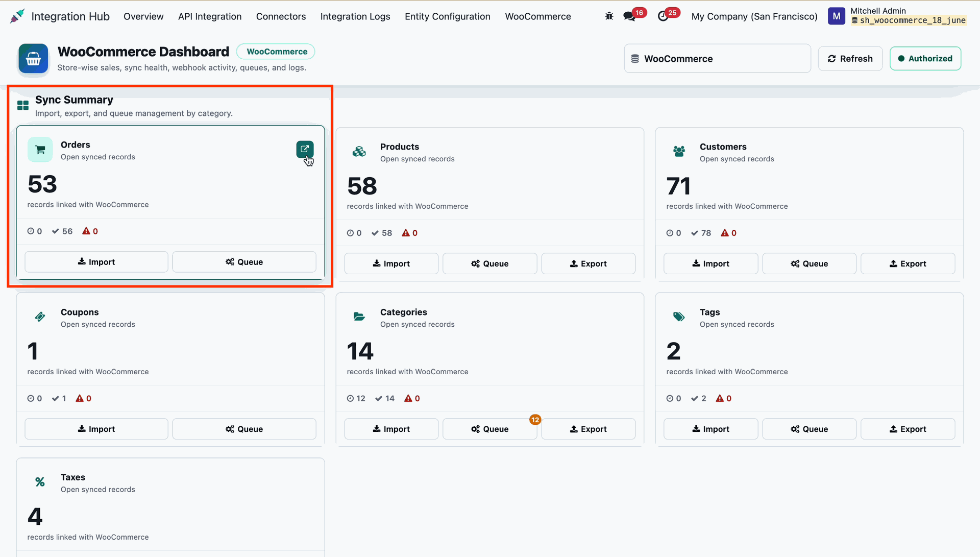Click Import on the Orders card
Image resolution: width=980 pixels, height=557 pixels.
pyautogui.click(x=96, y=262)
